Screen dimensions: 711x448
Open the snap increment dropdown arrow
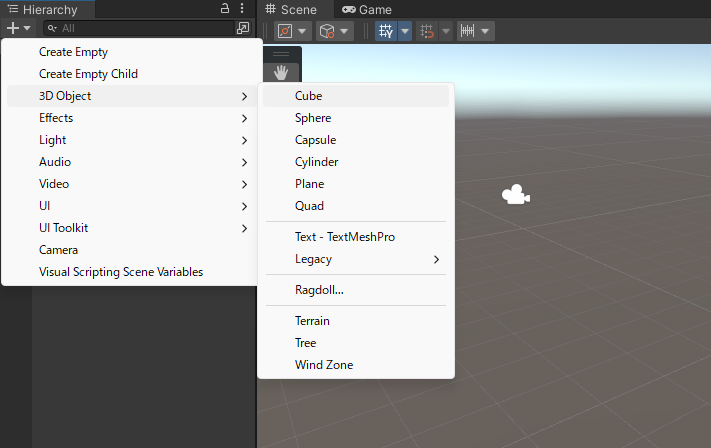click(486, 31)
